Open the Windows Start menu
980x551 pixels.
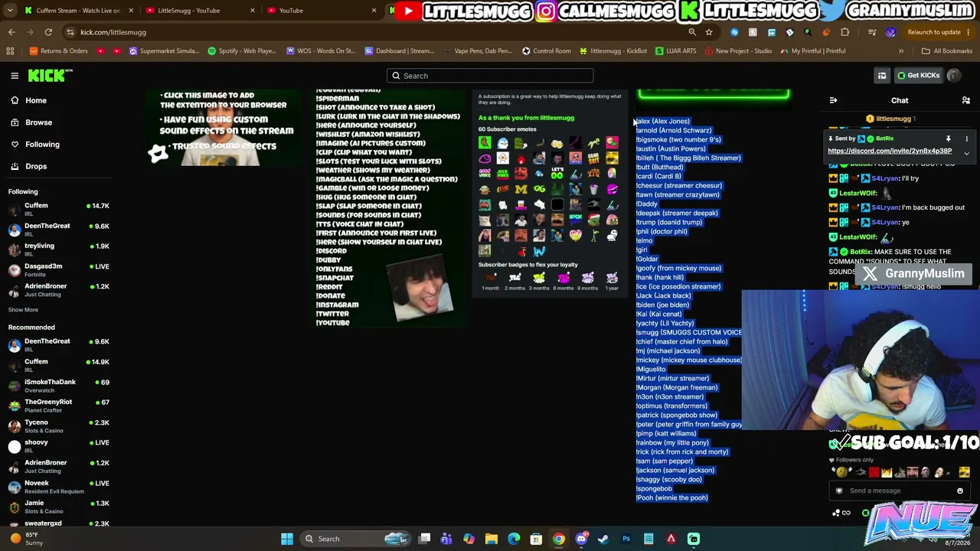tap(287, 539)
